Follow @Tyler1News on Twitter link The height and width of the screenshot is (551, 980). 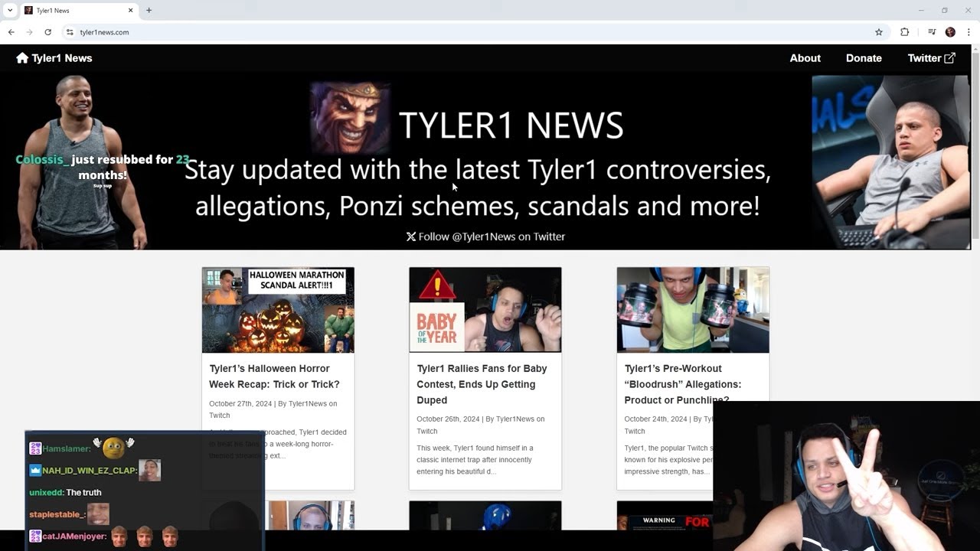click(485, 236)
